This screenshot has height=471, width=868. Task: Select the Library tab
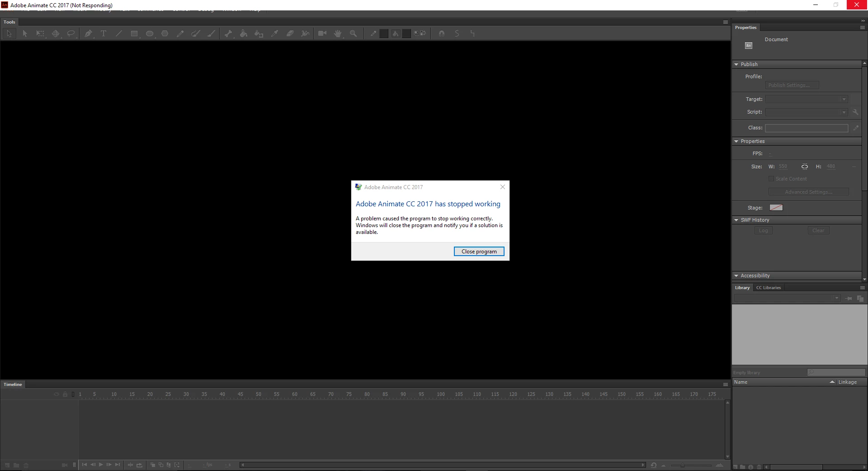click(742, 288)
